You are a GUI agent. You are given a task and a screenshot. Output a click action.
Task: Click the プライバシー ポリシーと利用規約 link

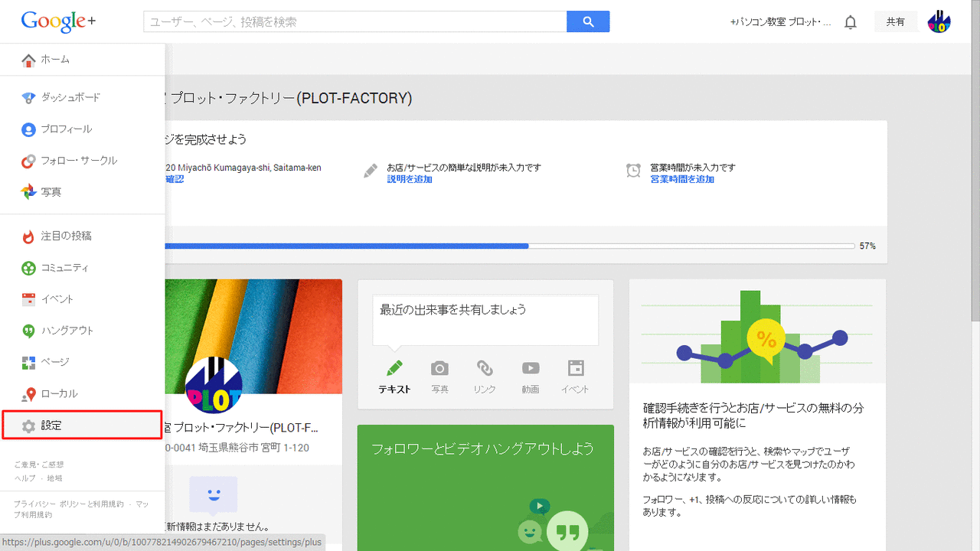pyautogui.click(x=69, y=504)
